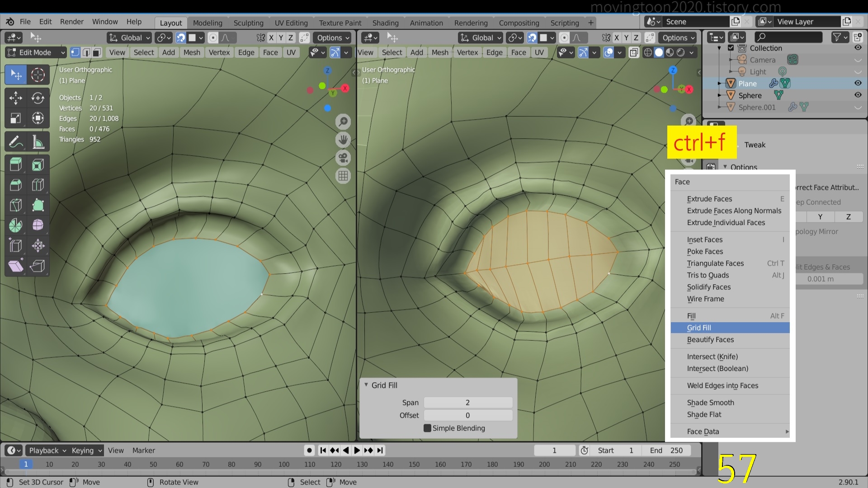Expand the Plane object in outliner
The image size is (868, 488).
pos(719,83)
